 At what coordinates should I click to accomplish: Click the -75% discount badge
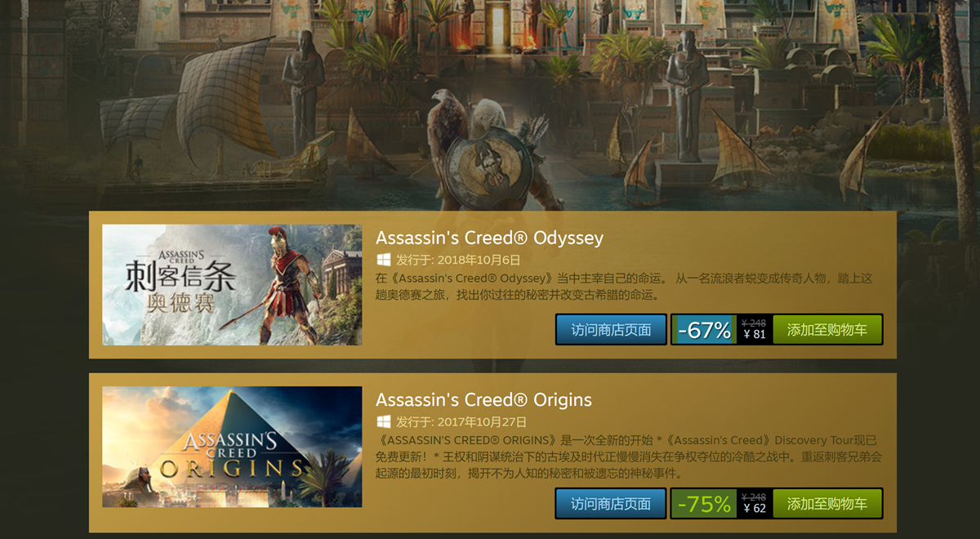[x=704, y=504]
